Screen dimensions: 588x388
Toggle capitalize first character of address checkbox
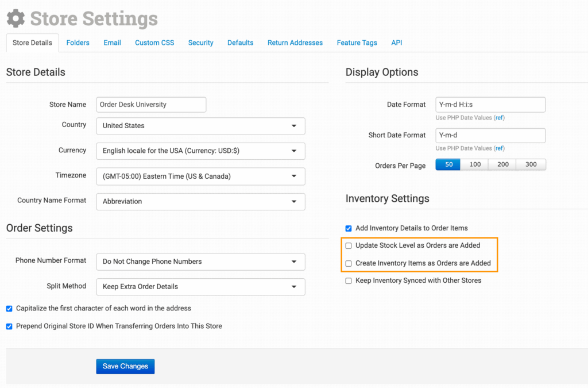9,309
